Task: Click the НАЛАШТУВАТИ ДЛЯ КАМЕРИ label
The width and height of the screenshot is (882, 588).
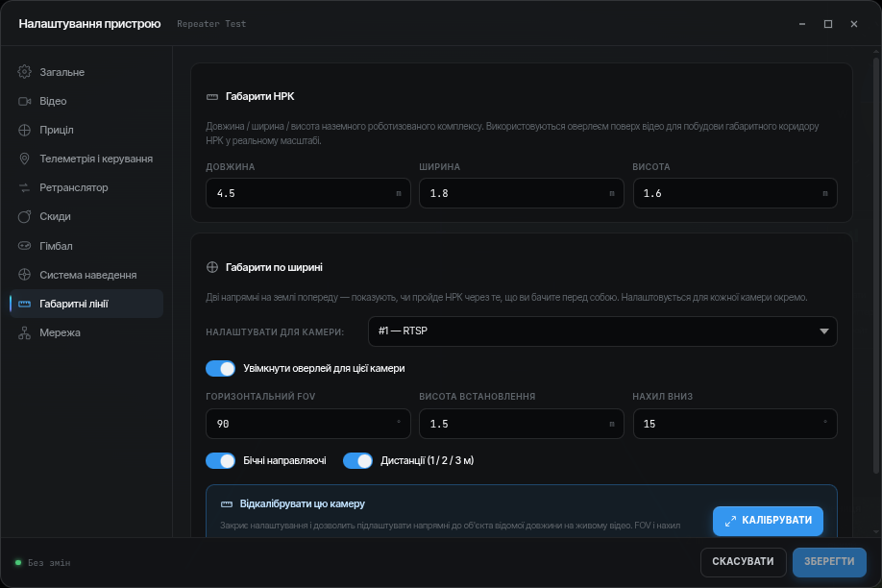Action: [275, 332]
